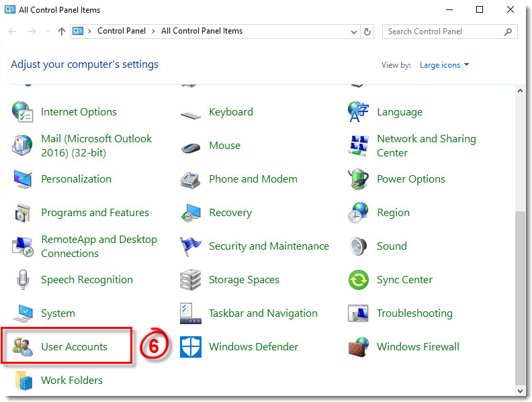Click the Search Control Panel field

tap(443, 32)
